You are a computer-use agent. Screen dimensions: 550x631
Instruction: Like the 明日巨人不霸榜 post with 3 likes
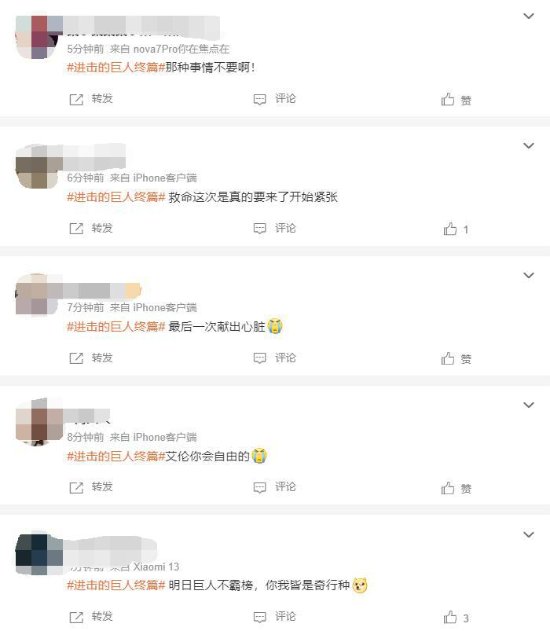point(450,617)
